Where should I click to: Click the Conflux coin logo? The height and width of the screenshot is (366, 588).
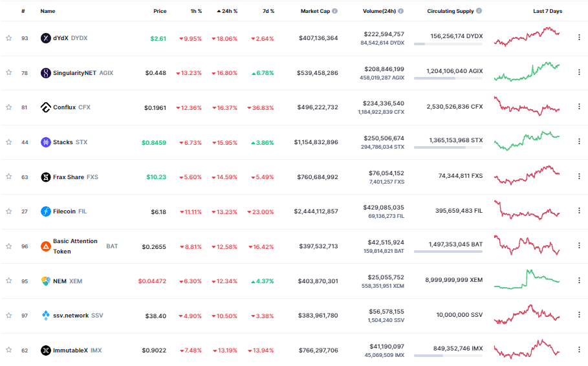(46, 107)
